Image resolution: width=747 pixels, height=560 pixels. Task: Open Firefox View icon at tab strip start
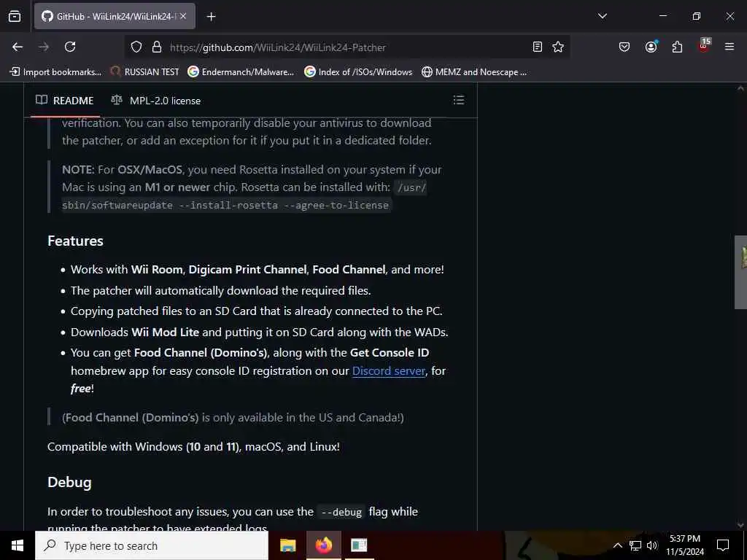click(15, 16)
